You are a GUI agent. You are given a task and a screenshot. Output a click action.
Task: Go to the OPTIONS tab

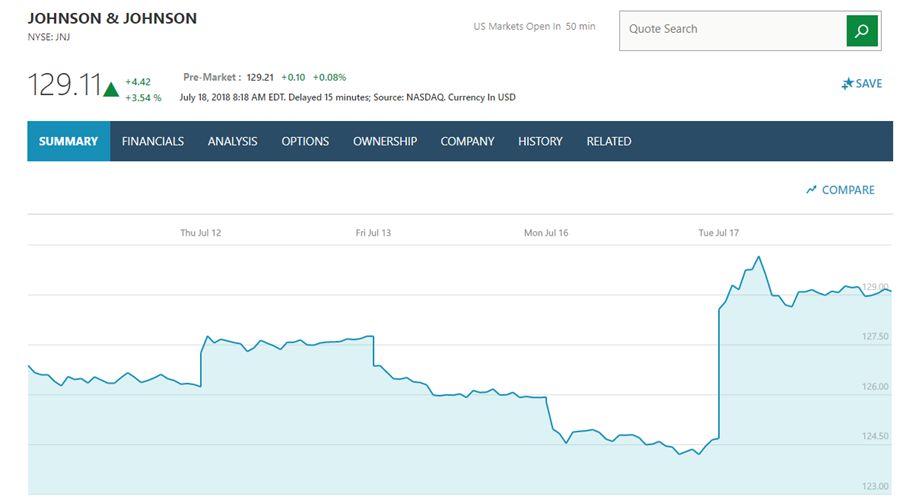[x=305, y=141]
